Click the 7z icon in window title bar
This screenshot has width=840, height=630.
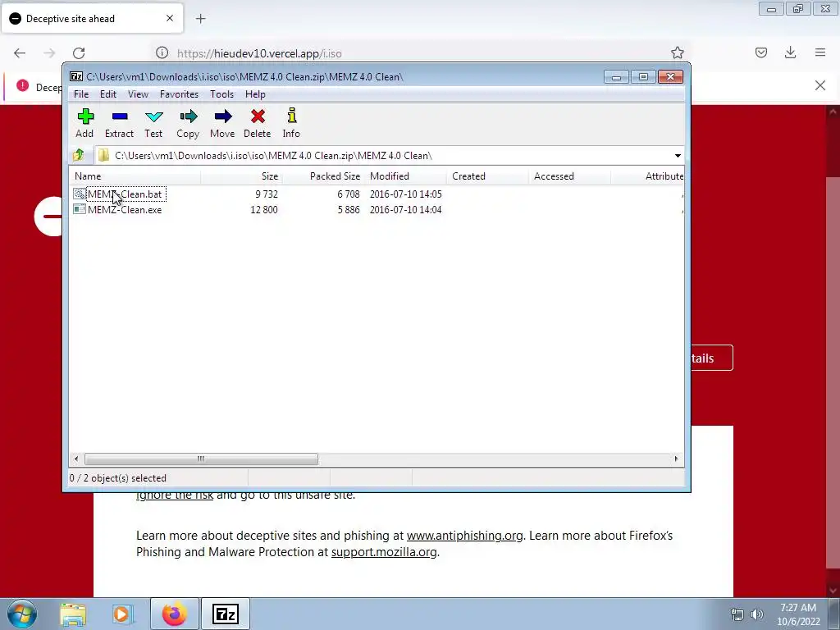pyautogui.click(x=76, y=76)
